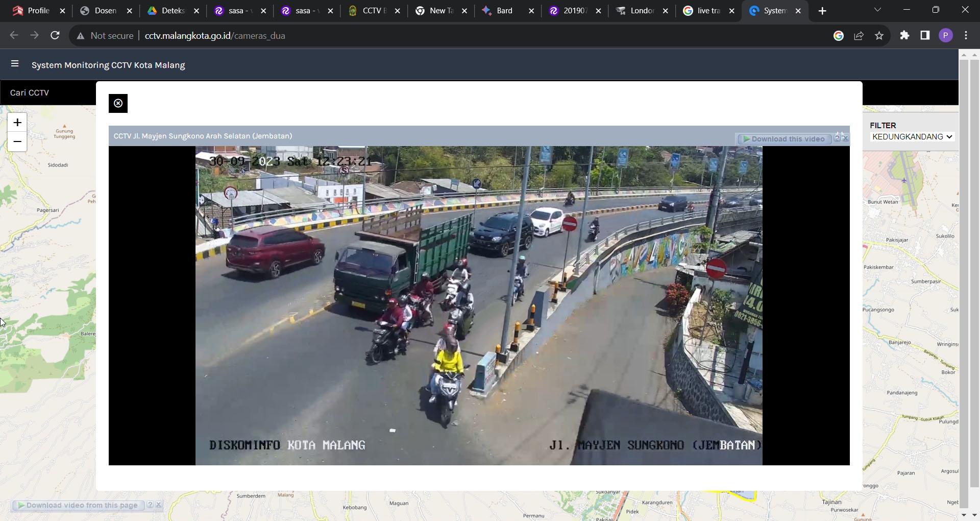Go forward in browser history
Viewport: 980px width, 521px height.
pyautogui.click(x=34, y=35)
